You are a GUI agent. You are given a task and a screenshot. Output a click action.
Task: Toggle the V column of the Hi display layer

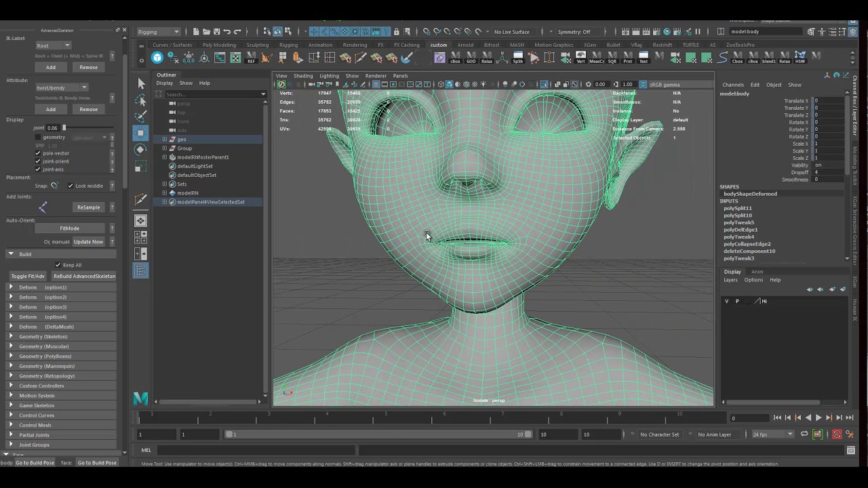coord(726,301)
